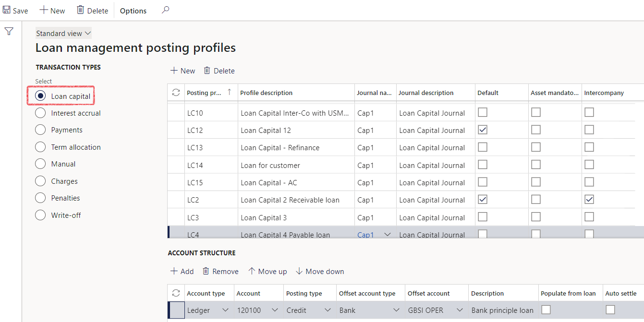Move account line up with arrow
This screenshot has height=322, width=644.
[x=252, y=271]
